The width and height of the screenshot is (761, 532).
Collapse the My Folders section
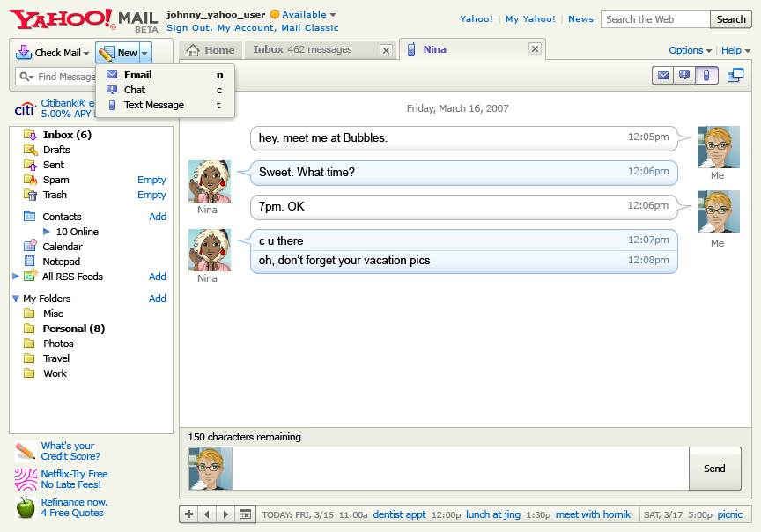(x=15, y=299)
